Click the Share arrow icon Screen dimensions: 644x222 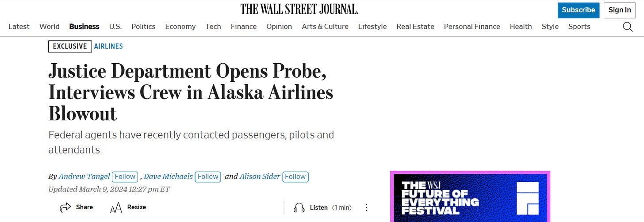pyautogui.click(x=65, y=207)
